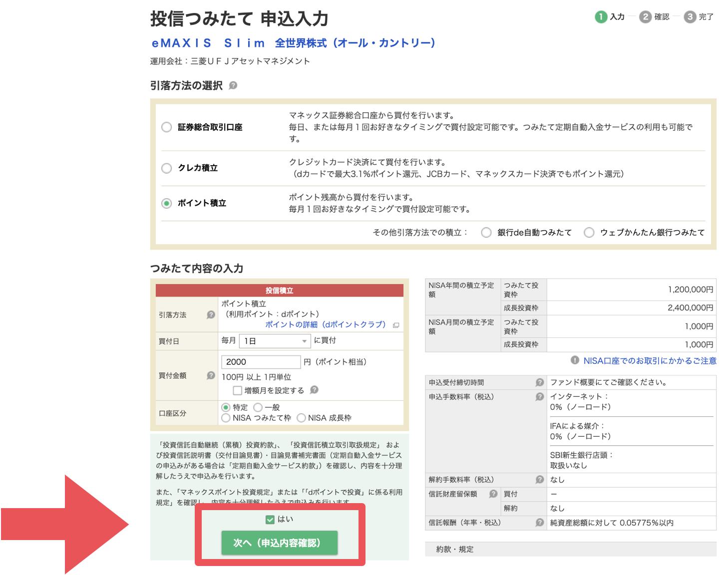Screen dimensions: 728x575
Task: Click 次へ（申込内容確認） button
Action: tap(280, 543)
